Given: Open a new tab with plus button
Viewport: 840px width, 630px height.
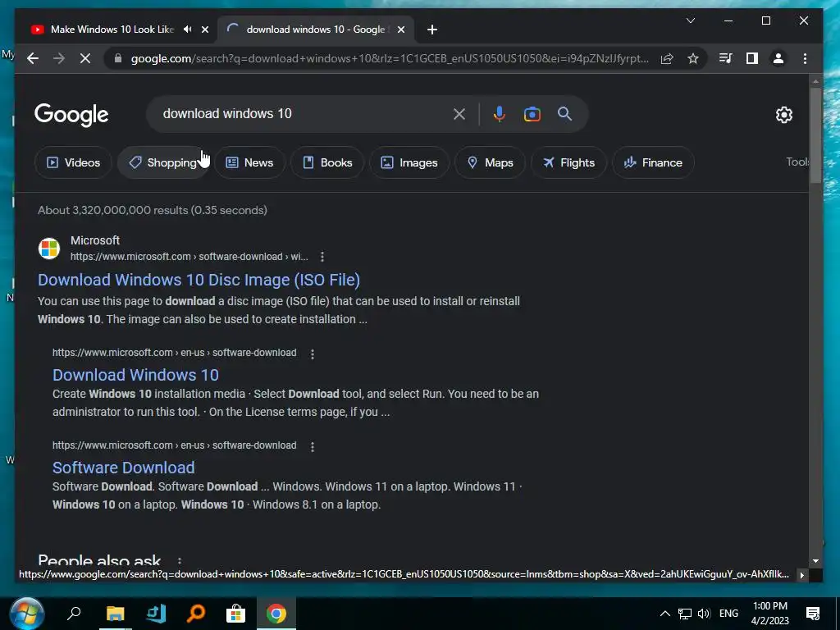Looking at the screenshot, I should (432, 30).
